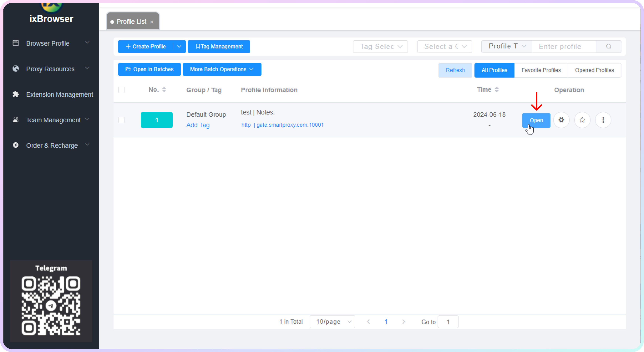Click the Add Tag link for profile 1
644x352 pixels.
[198, 125]
